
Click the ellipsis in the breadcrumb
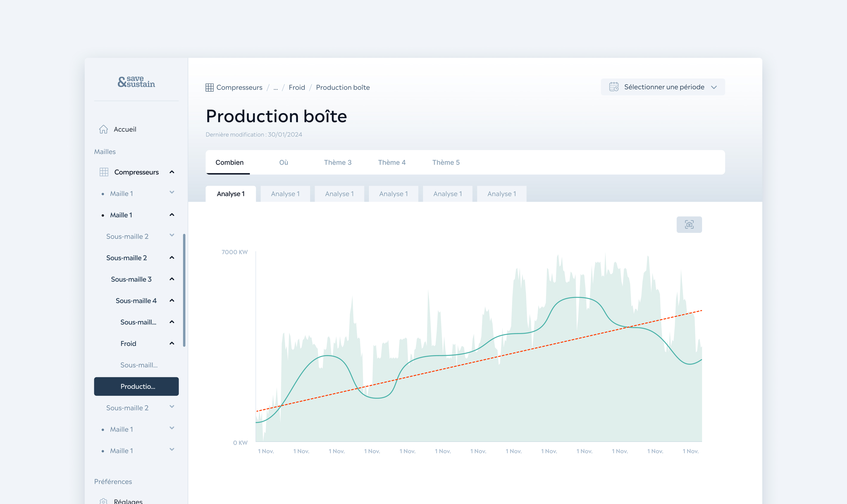[x=276, y=88]
